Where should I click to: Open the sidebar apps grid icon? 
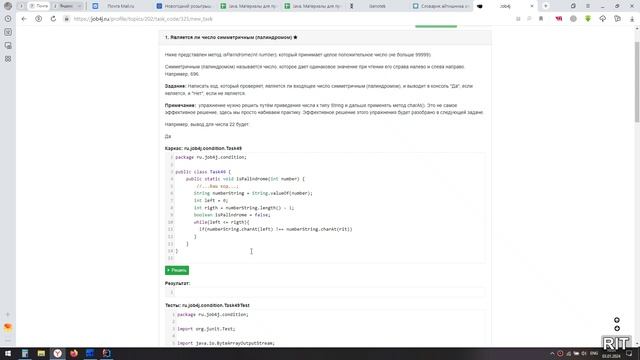coord(8,59)
